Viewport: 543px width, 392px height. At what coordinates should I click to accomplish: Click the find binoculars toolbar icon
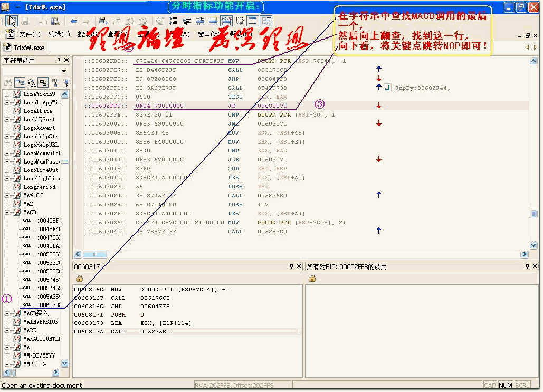click(x=55, y=21)
